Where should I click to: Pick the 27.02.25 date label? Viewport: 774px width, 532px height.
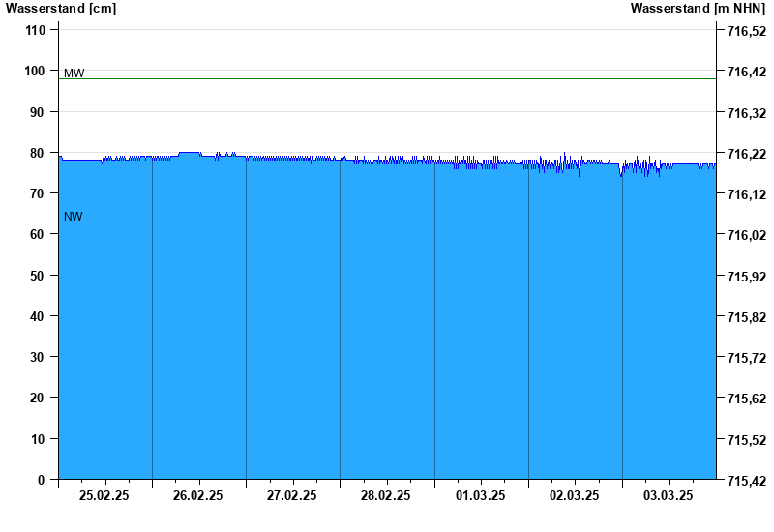coord(292,495)
